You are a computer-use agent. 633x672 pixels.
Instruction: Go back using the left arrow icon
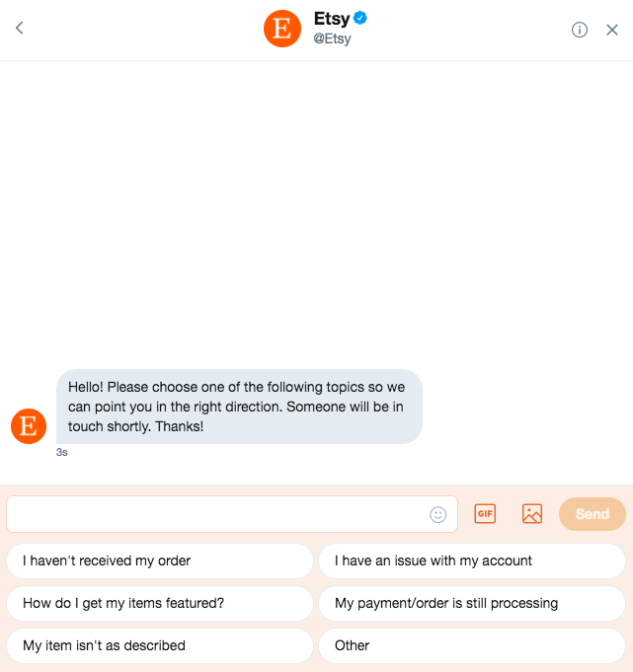pyautogui.click(x=20, y=29)
